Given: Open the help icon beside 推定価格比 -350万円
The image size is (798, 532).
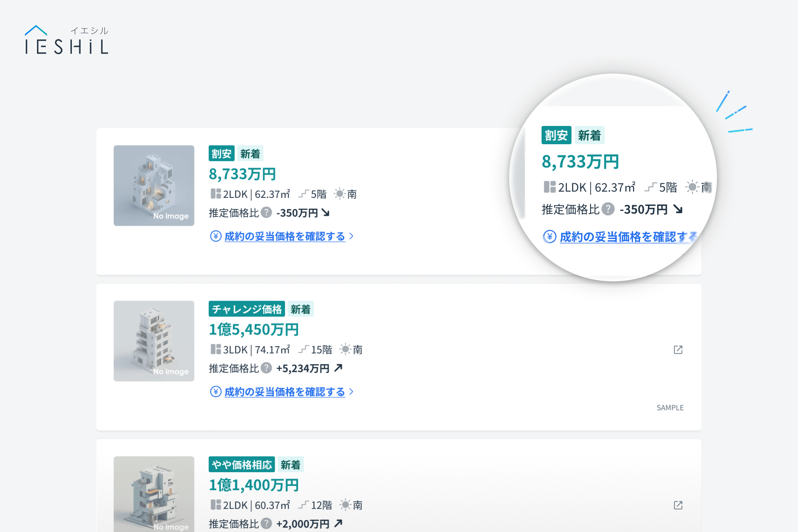Looking at the screenshot, I should pos(266,212).
